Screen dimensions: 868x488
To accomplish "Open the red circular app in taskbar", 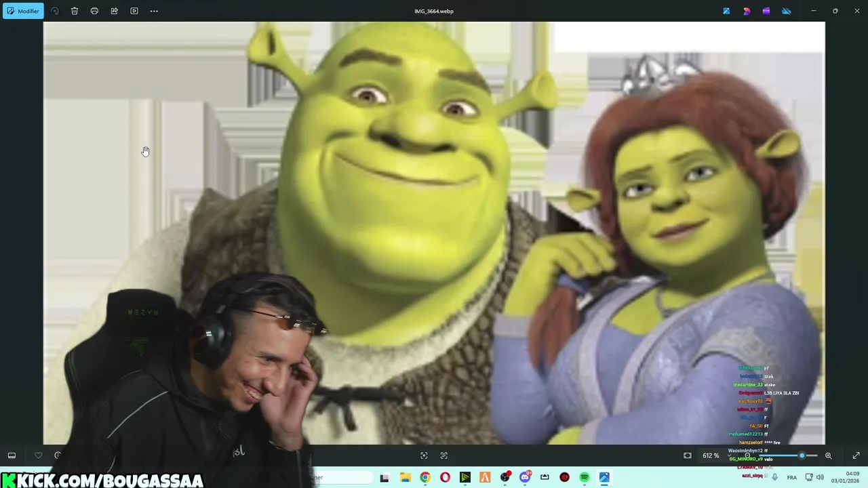I will tap(564, 477).
